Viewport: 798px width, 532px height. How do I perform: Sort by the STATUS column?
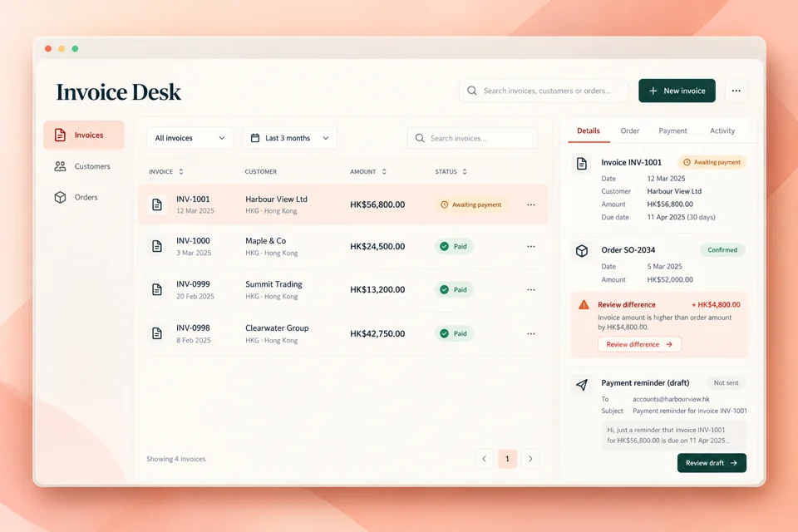pyautogui.click(x=451, y=171)
